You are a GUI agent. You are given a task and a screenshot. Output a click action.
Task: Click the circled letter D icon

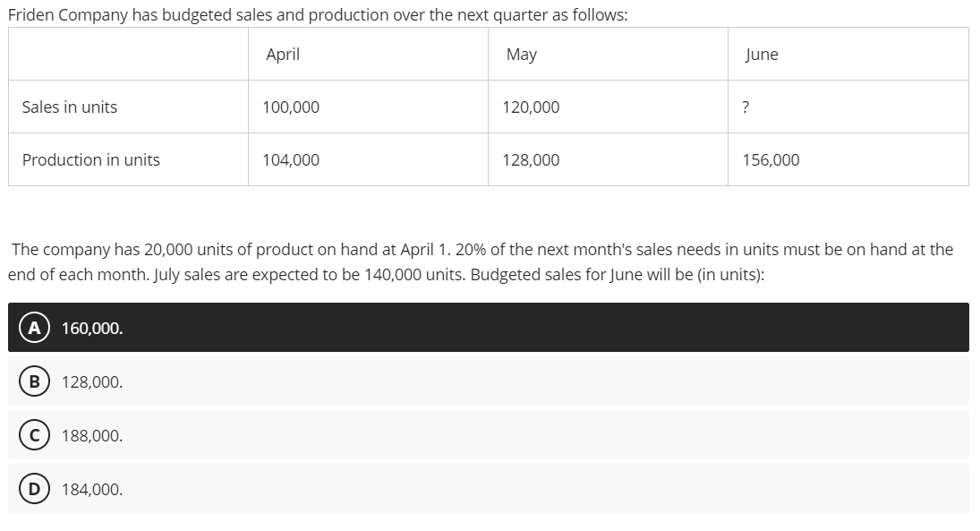[x=33, y=489]
